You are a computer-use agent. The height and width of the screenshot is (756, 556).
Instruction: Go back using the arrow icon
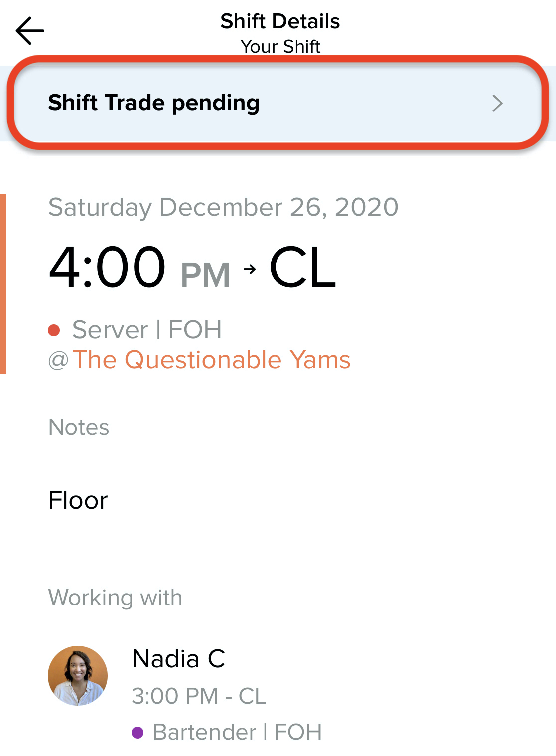tap(30, 31)
